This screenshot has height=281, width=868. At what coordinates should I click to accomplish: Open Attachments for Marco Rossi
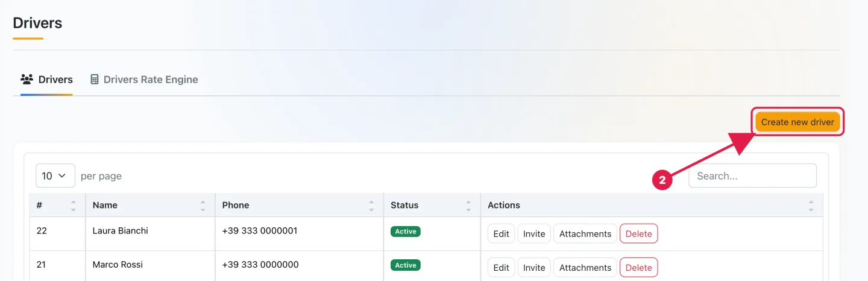click(585, 268)
